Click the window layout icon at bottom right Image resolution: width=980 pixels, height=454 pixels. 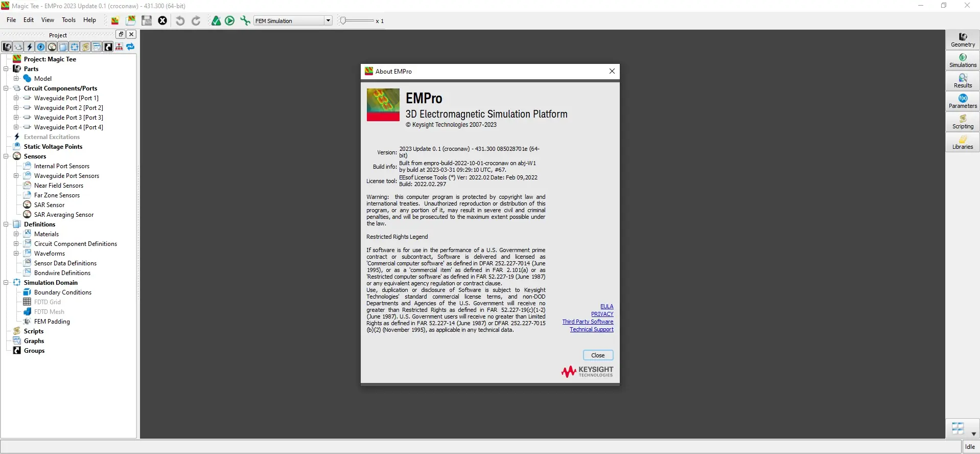pos(958,428)
